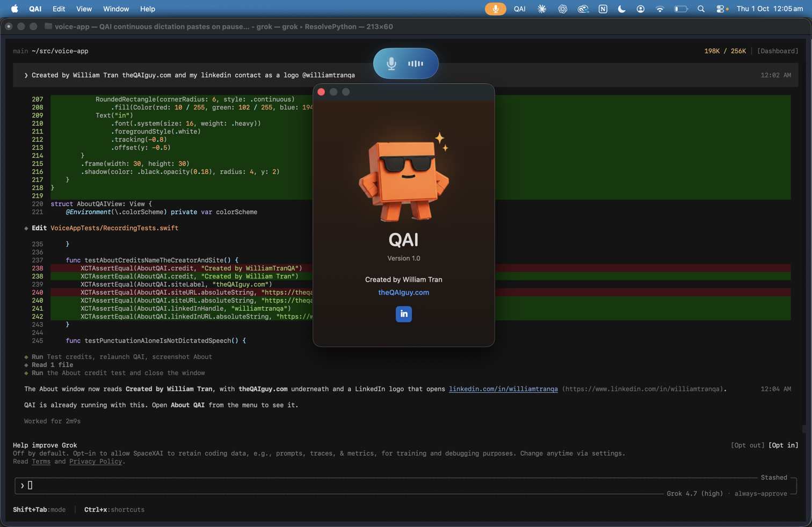The height and width of the screenshot is (527, 812).
Task: Open the Help menu
Action: click(x=147, y=9)
